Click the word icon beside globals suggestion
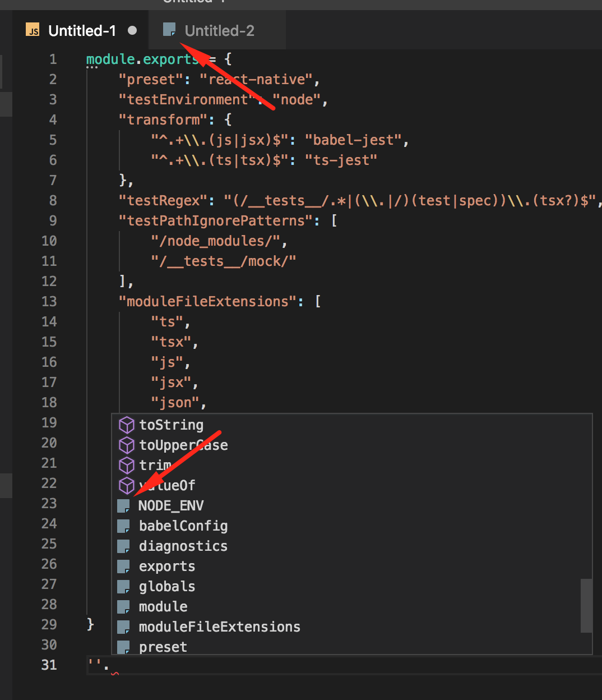 [123, 586]
